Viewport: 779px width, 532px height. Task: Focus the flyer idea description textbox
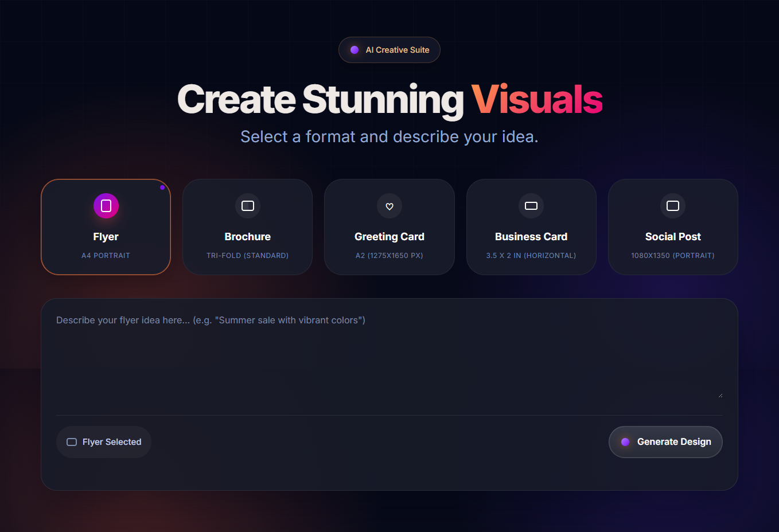coord(389,355)
